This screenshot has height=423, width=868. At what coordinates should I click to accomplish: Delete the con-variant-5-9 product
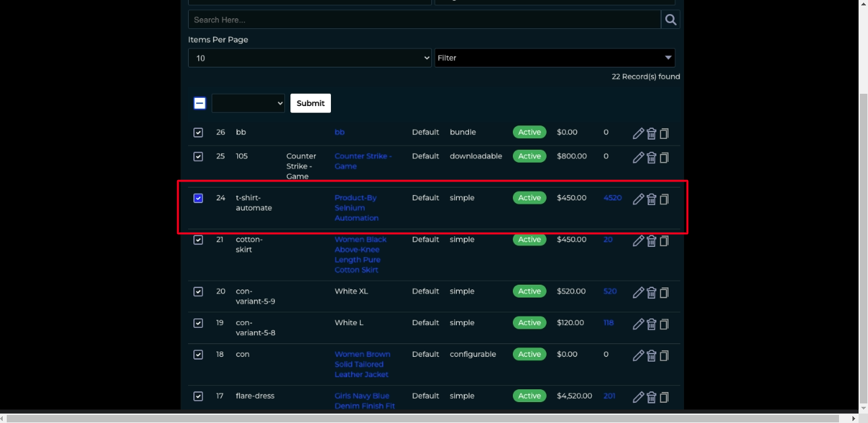coord(652,292)
